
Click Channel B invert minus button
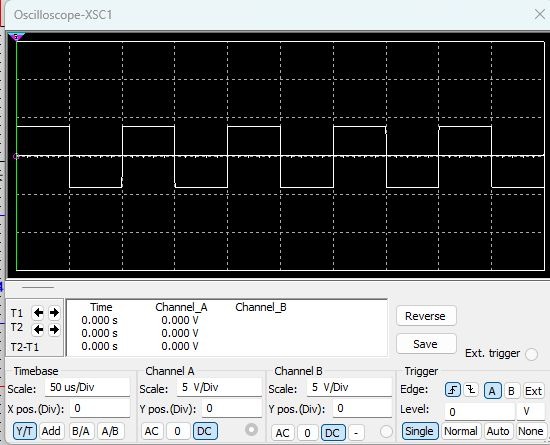(x=356, y=433)
